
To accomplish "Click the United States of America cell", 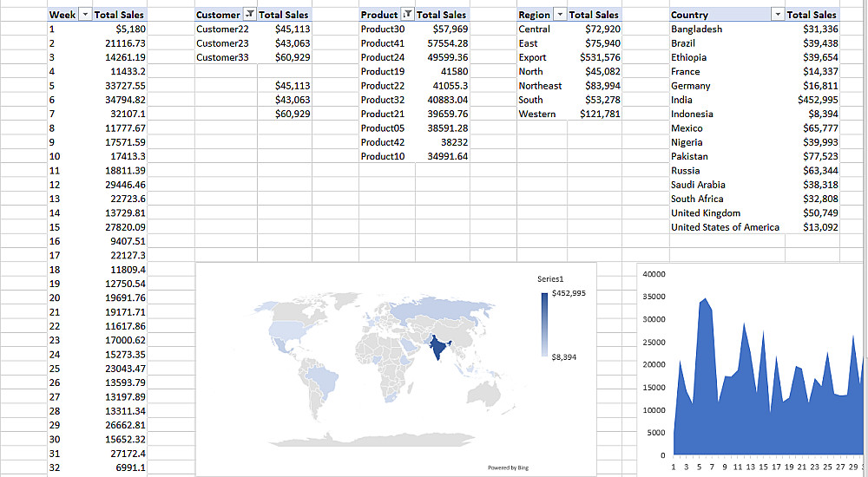I will (x=725, y=227).
